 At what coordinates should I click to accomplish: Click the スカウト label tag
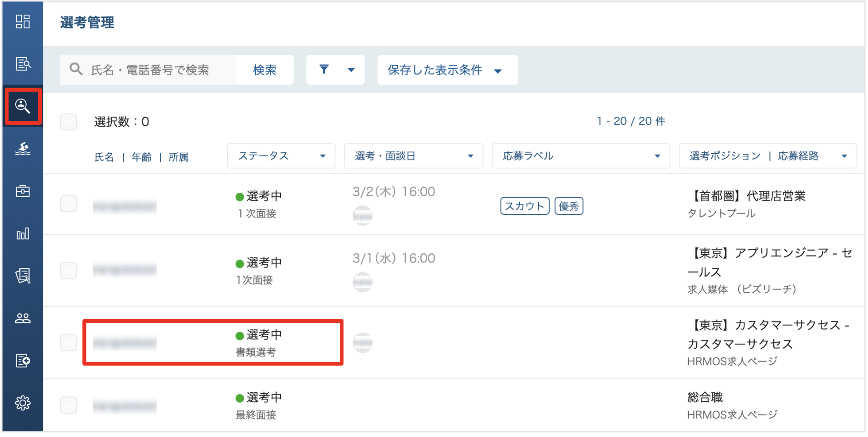point(525,206)
